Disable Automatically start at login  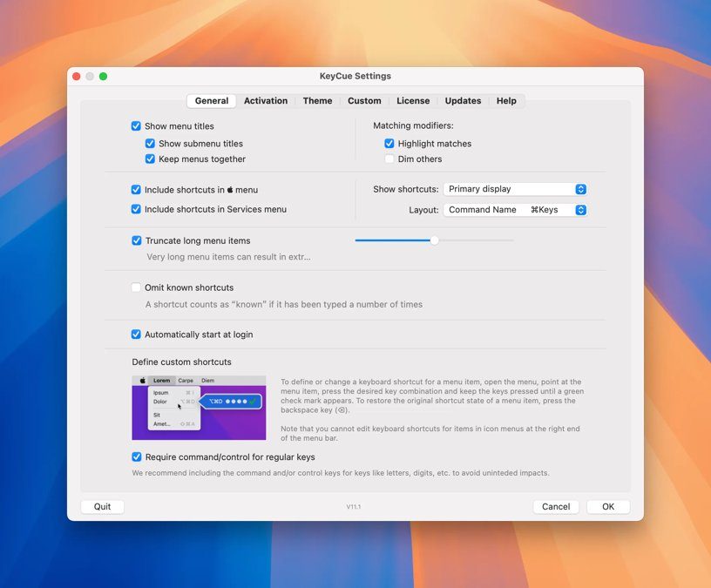click(136, 335)
